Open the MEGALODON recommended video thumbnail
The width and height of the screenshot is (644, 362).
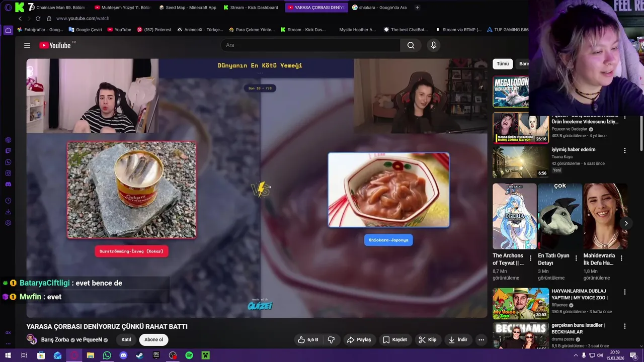[x=511, y=92]
